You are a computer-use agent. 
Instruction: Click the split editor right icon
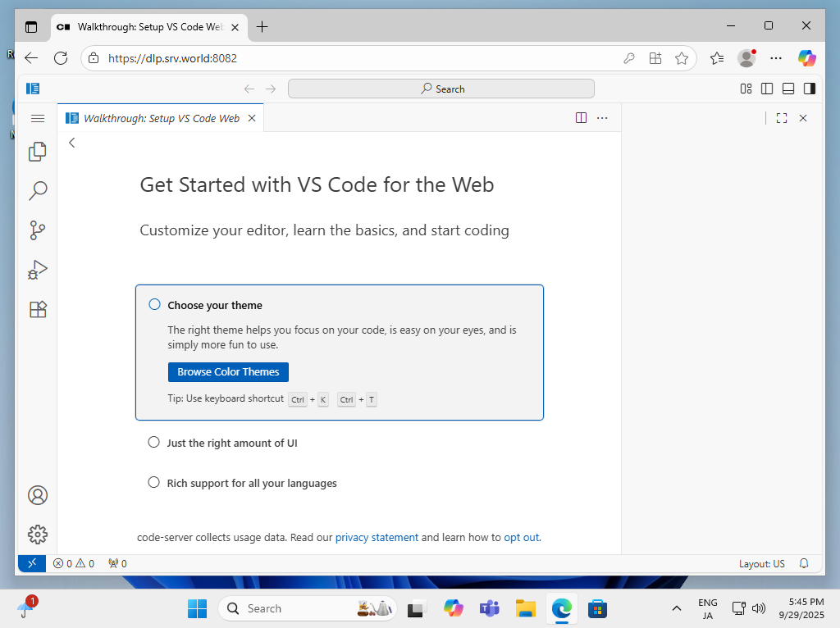pyautogui.click(x=581, y=118)
